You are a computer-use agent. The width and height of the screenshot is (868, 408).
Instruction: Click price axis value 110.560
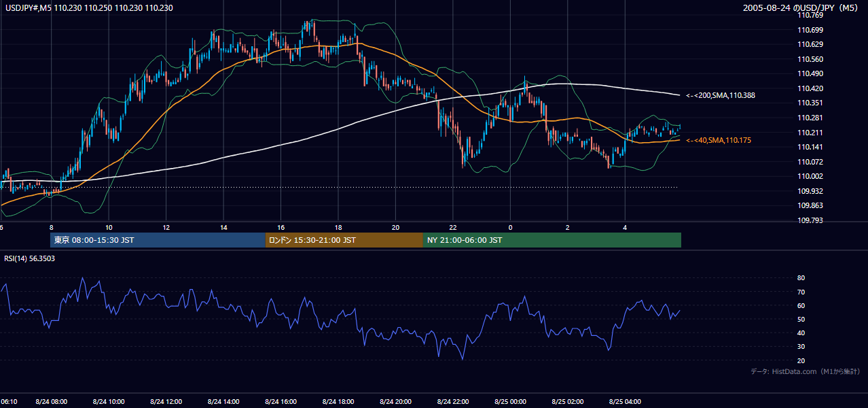point(810,59)
